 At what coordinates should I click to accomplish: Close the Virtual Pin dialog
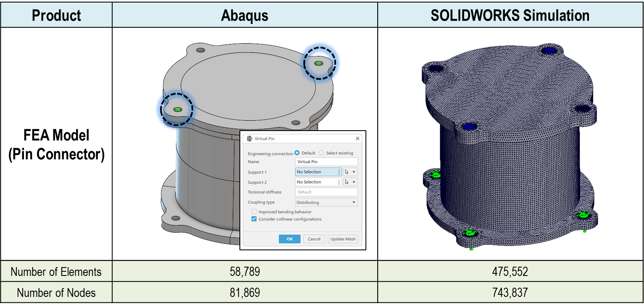pyautogui.click(x=357, y=139)
